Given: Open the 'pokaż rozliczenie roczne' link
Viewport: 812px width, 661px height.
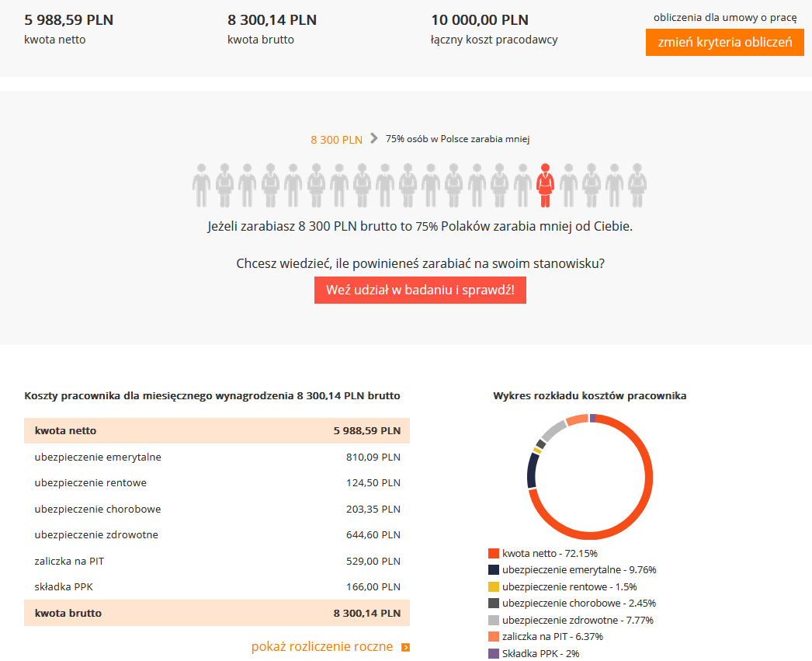Looking at the screenshot, I should click(322, 646).
